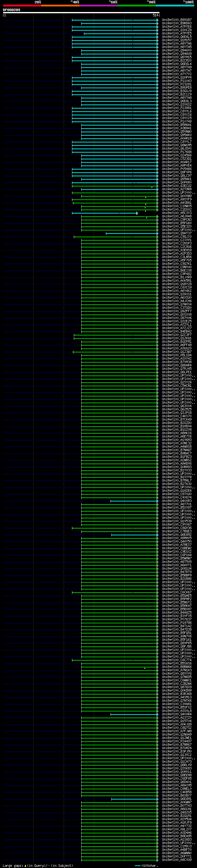Open hit UniRef100_A7PYE6

177,26
